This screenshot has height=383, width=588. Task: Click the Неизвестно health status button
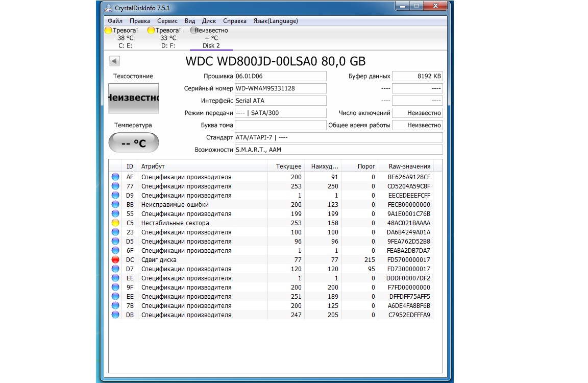click(x=134, y=98)
